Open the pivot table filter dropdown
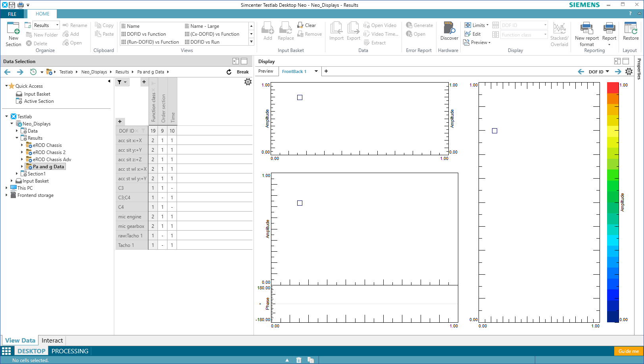Screen dimensions: 644x364 pos(122,82)
